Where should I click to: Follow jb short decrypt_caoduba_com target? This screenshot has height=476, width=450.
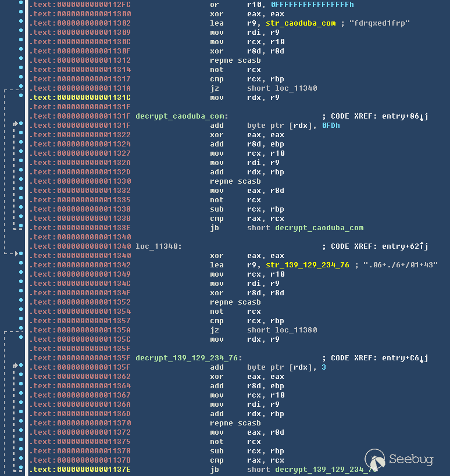point(319,228)
